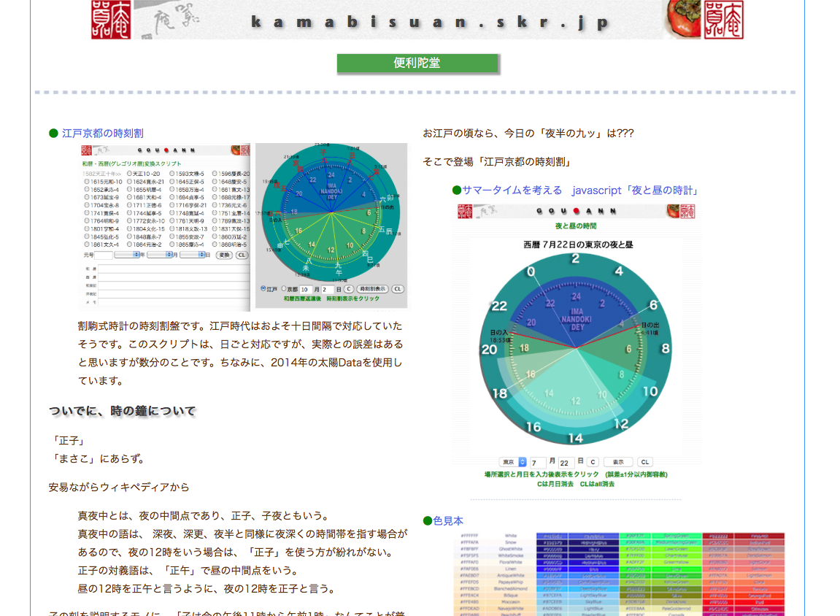Click the green bullet beside 色見本
The image size is (840, 616).
[428, 520]
